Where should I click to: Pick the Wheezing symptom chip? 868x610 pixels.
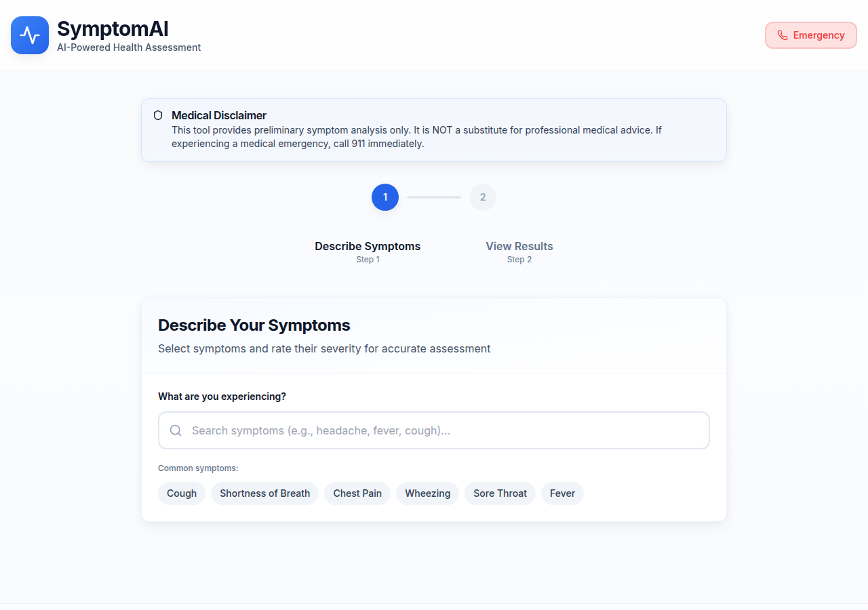(428, 493)
